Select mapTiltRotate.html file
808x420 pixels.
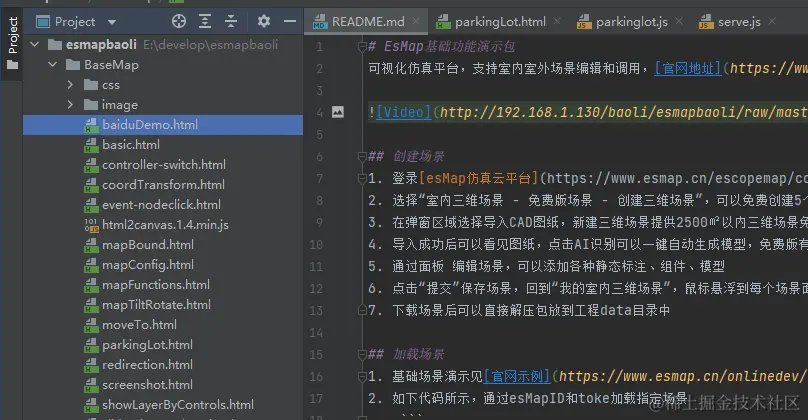(x=156, y=305)
